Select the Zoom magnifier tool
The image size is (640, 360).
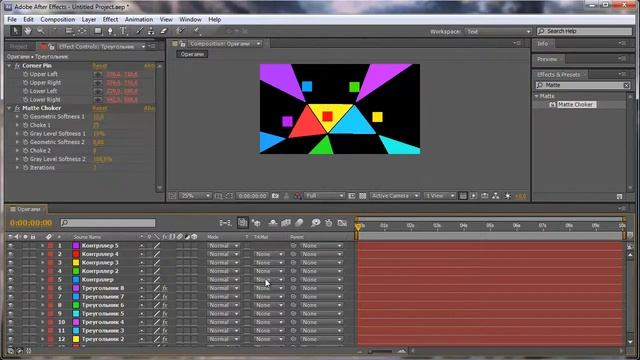tap(40, 31)
